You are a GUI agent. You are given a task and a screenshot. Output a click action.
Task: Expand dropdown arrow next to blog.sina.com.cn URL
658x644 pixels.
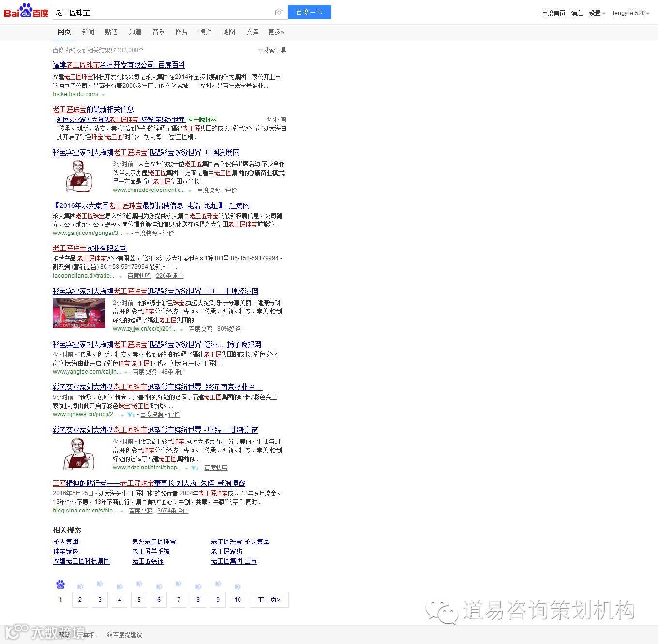(x=122, y=511)
